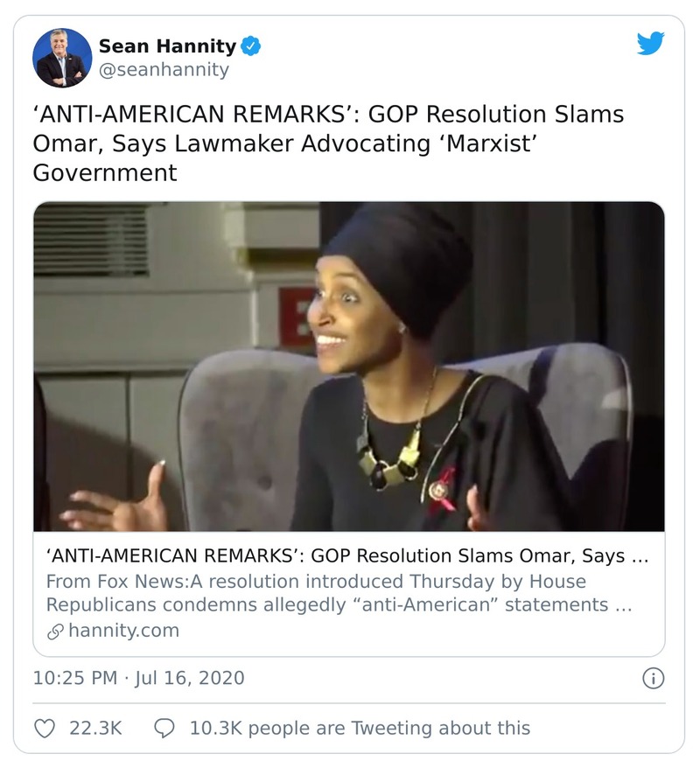Like the tweet with the heart icon
This screenshot has height=768, width=700.
coord(44,727)
